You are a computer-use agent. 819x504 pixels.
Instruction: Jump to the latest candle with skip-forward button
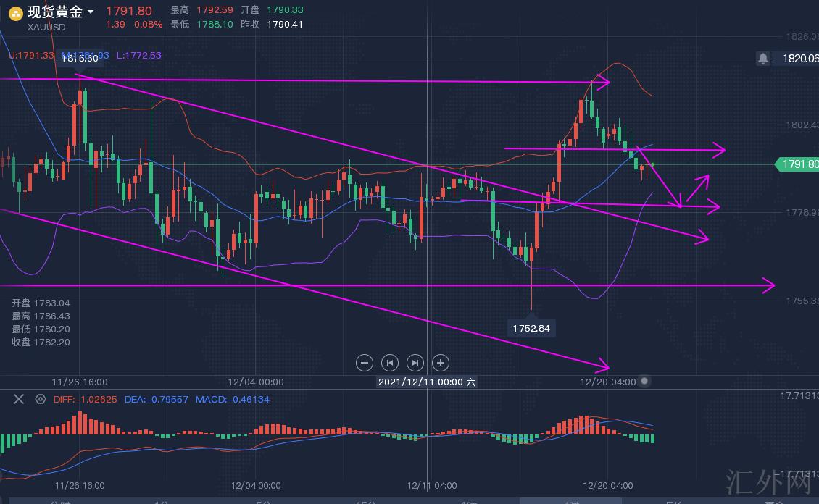click(x=415, y=363)
